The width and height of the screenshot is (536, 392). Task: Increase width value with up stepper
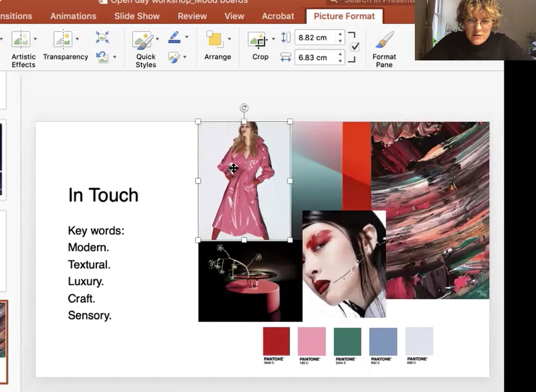(340, 54)
